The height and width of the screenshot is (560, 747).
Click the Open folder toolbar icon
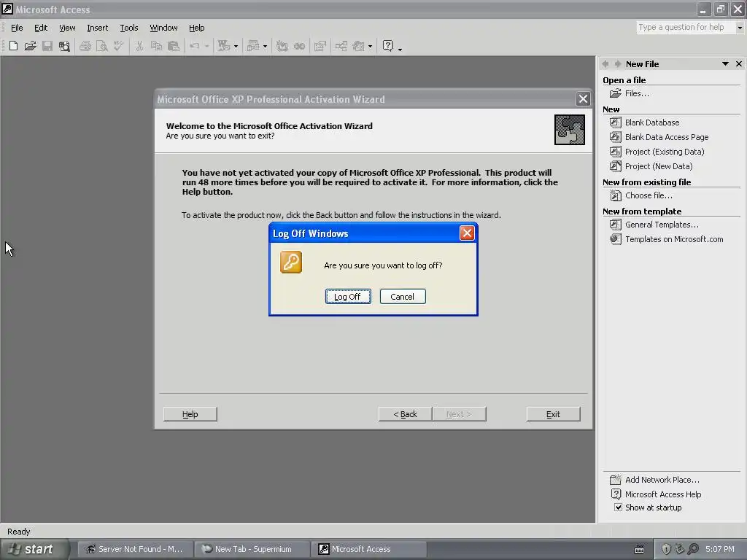tap(31, 46)
